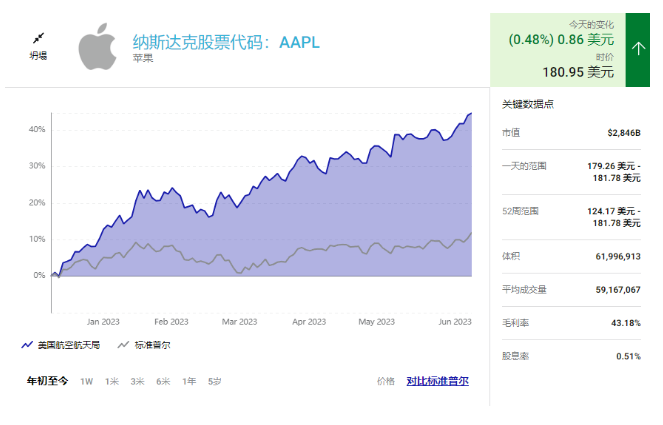663x425 pixels.
Task: Click the 平均成交量 label
Action: pos(524,290)
